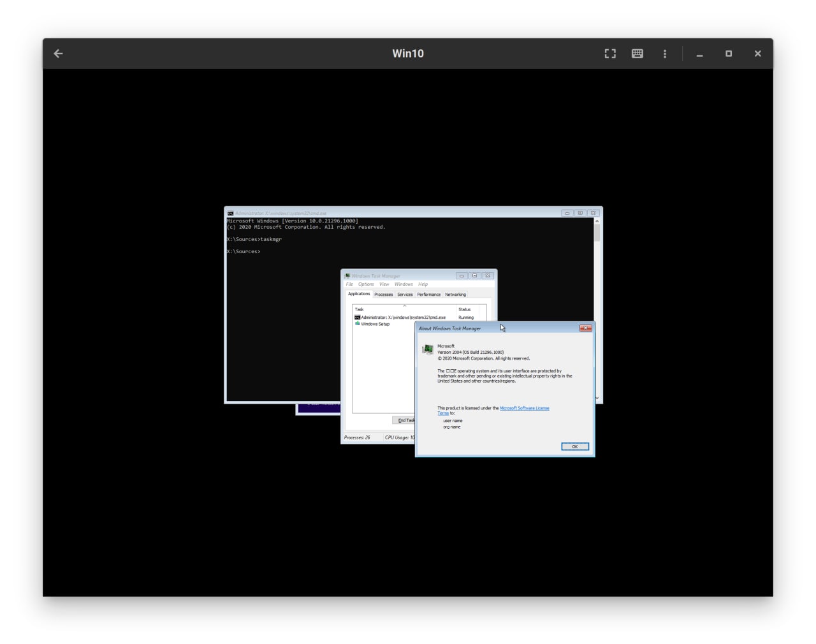
Task: Click the Processes: 26 status bar entry
Action: [x=357, y=437]
